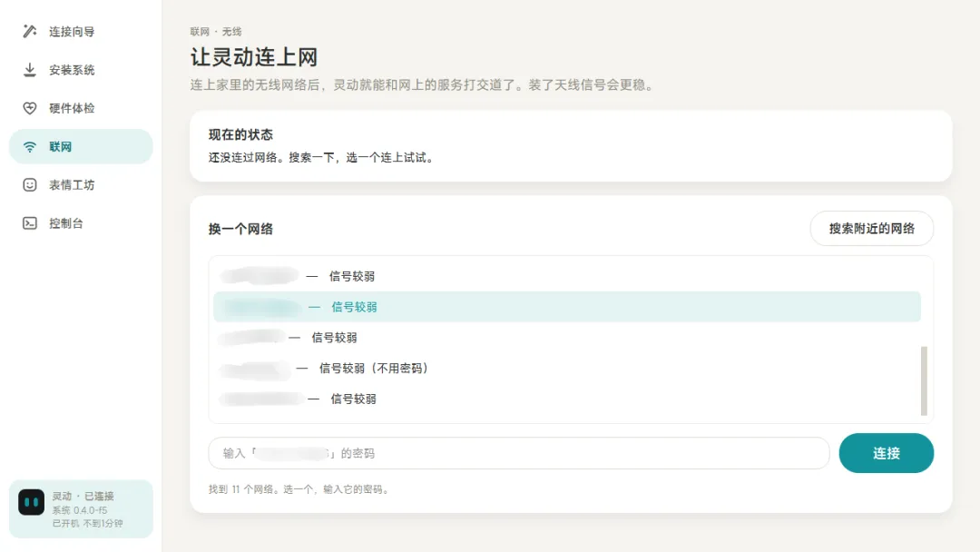Open the 表情工坊 section
This screenshot has height=552, width=980.
[x=82, y=185]
